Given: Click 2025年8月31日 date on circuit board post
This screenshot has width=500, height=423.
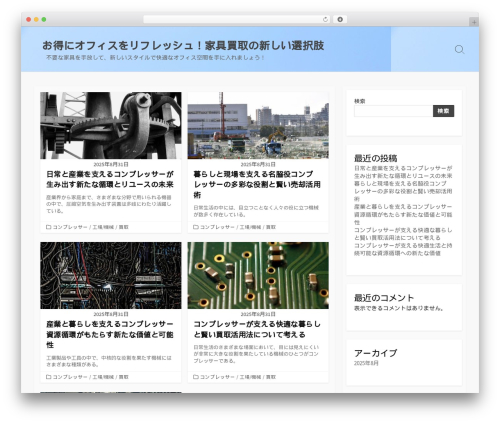Looking at the screenshot, I should pos(258,314).
